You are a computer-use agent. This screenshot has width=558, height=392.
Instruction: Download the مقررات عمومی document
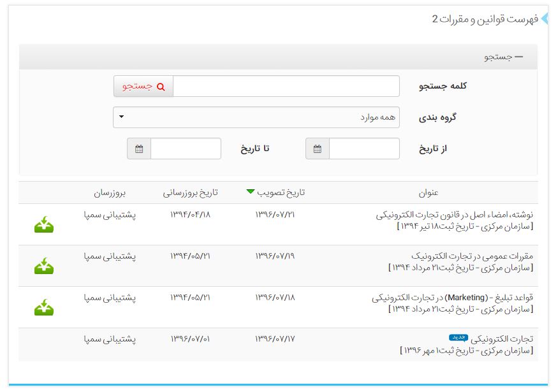tap(43, 266)
